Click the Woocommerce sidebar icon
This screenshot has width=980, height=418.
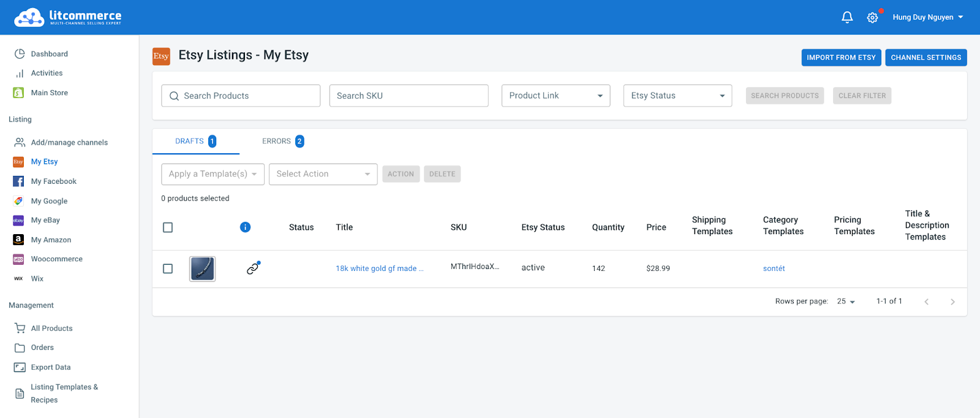tap(18, 259)
